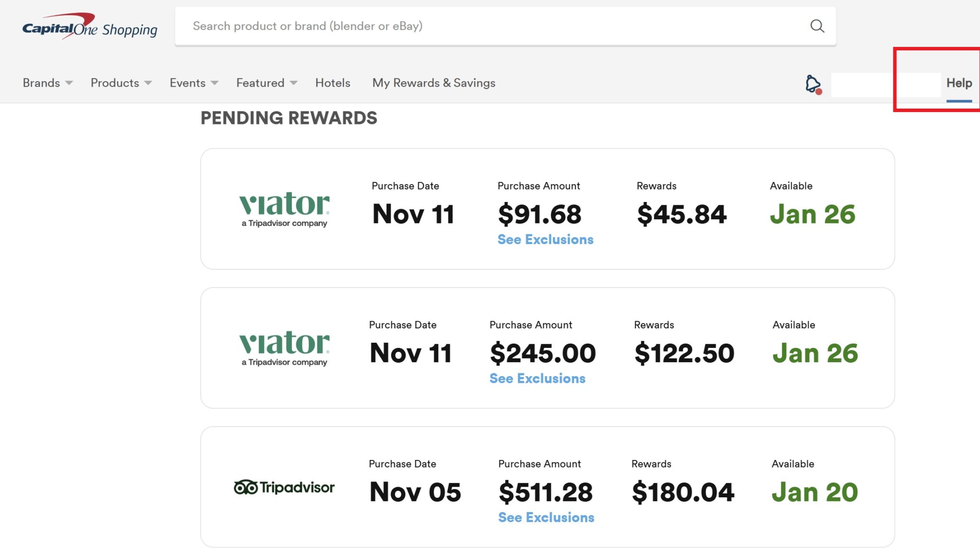Click the second Viator logo
This screenshot has width=980, height=559.
(x=284, y=348)
